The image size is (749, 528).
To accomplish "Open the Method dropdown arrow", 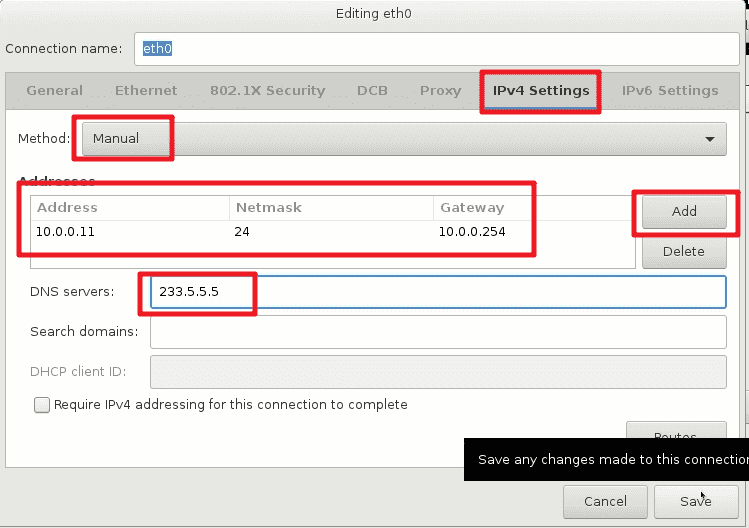I will (709, 139).
